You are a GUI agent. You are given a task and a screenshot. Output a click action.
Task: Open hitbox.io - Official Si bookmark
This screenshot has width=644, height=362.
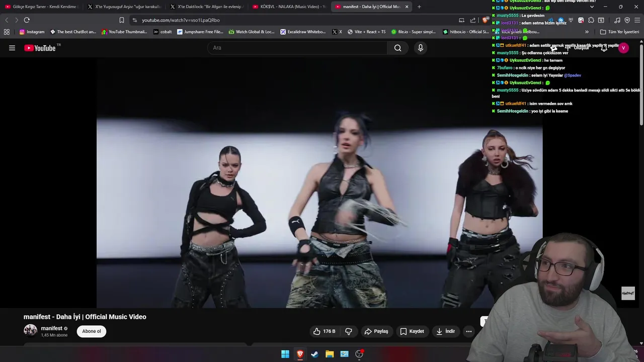(x=465, y=32)
